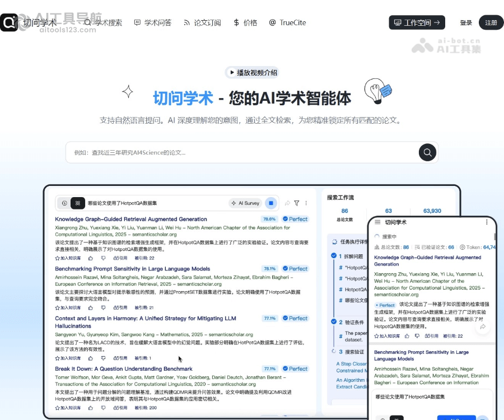Image resolution: width=504 pixels, height=420 pixels.
Task: Click 引用 cite in mobile preview
Action: [431, 336]
